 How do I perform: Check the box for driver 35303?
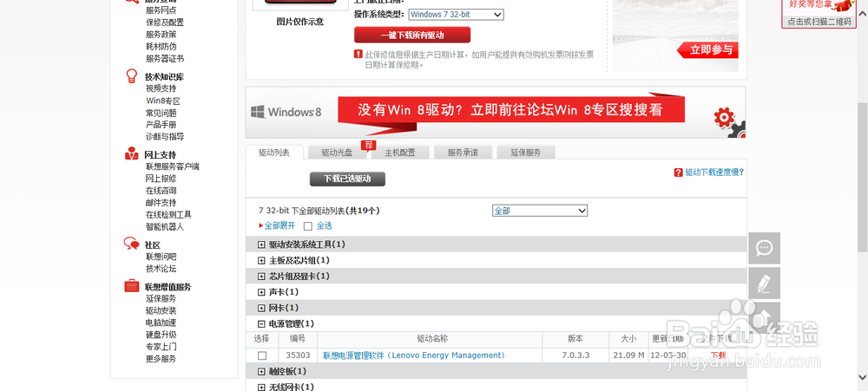(x=262, y=355)
